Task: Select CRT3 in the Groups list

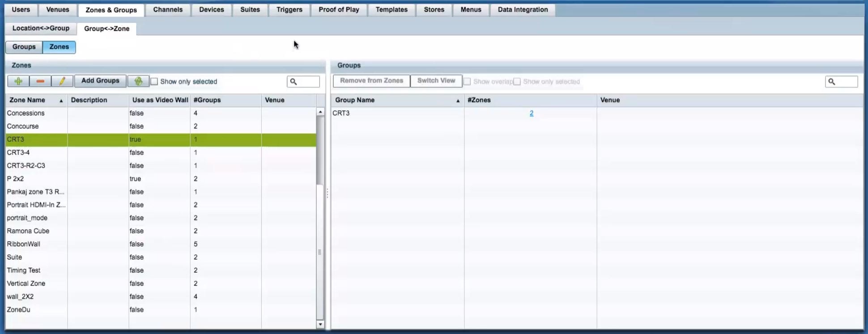Action: (597, 113)
